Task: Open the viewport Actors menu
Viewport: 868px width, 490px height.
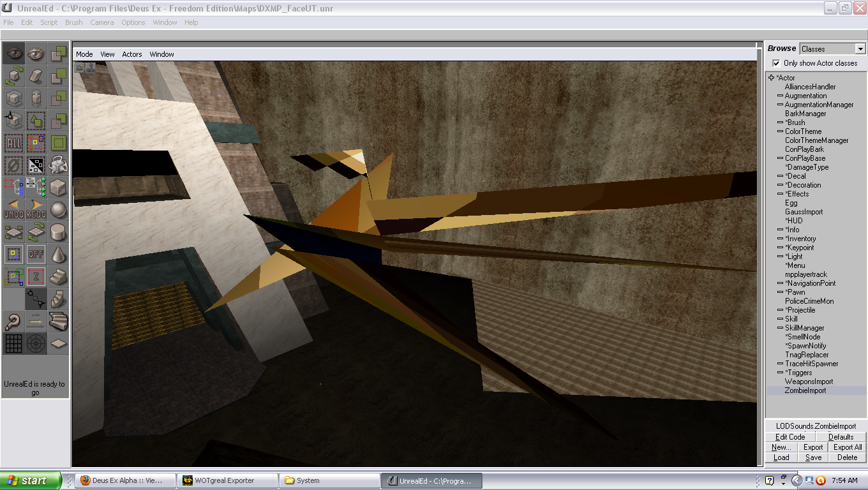Action: click(132, 54)
